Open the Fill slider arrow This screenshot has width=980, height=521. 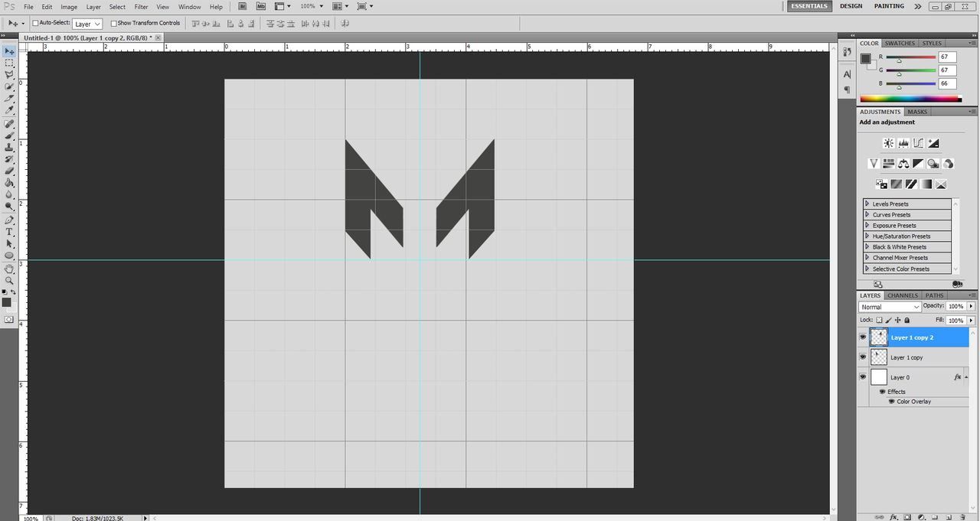[x=971, y=321]
